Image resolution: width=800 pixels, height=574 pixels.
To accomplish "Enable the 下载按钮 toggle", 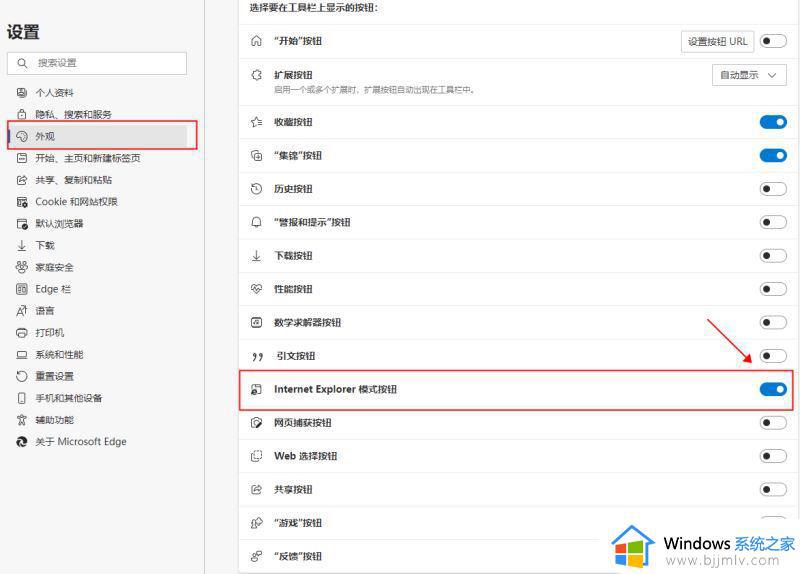I will click(x=773, y=256).
